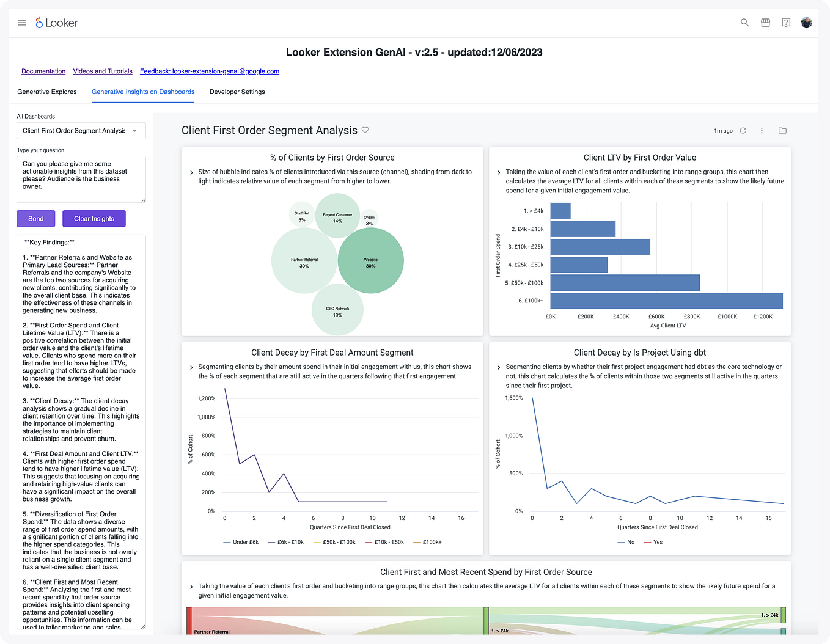This screenshot has height=644, width=830.
Task: Refresh the dashboard data
Action: 743,130
